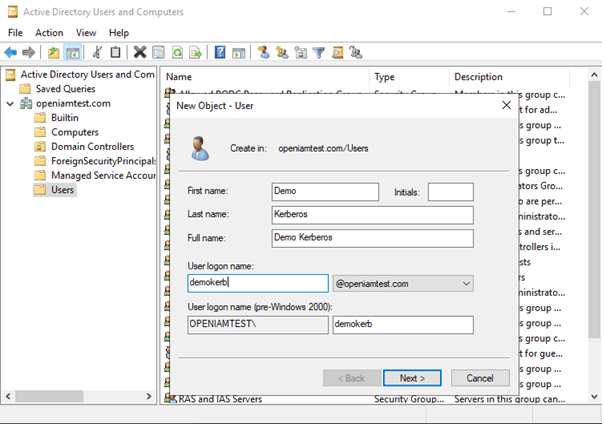
Task: Click the Back arrow in toolbar
Action: pyautogui.click(x=12, y=52)
